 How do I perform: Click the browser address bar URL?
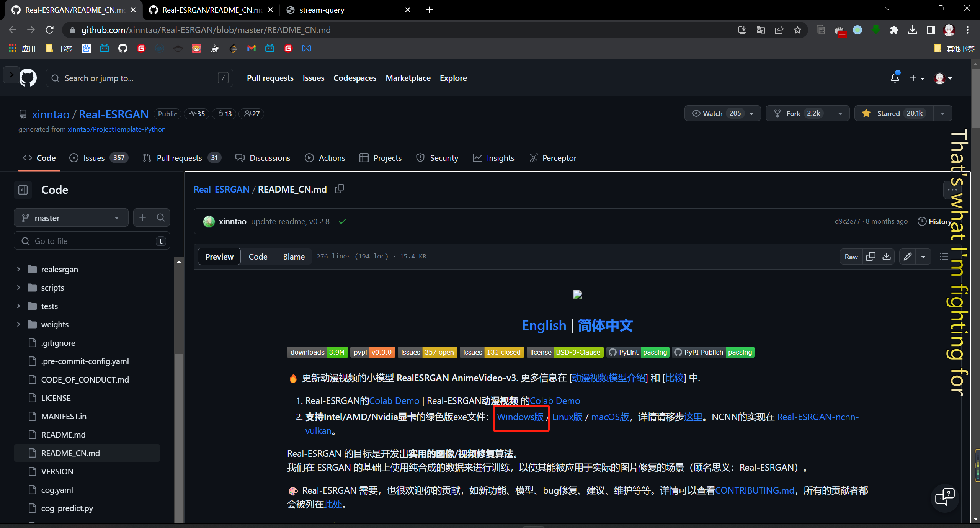206,30
